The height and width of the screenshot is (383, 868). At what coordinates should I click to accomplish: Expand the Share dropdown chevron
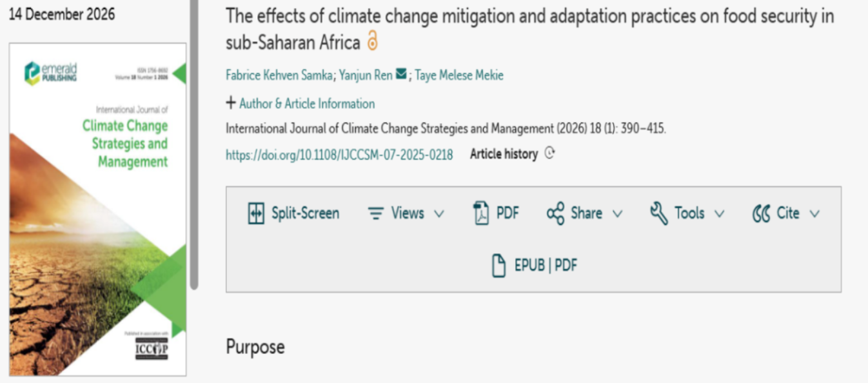point(617,214)
